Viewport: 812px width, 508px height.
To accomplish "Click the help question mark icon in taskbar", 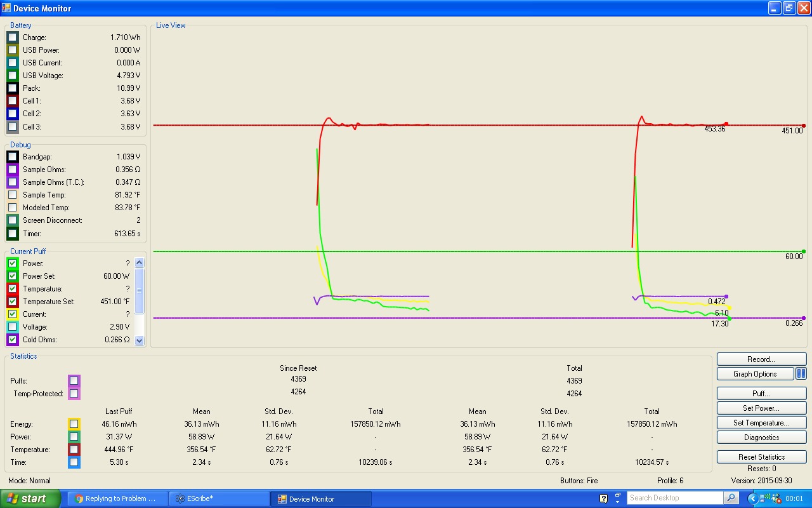I will click(603, 498).
